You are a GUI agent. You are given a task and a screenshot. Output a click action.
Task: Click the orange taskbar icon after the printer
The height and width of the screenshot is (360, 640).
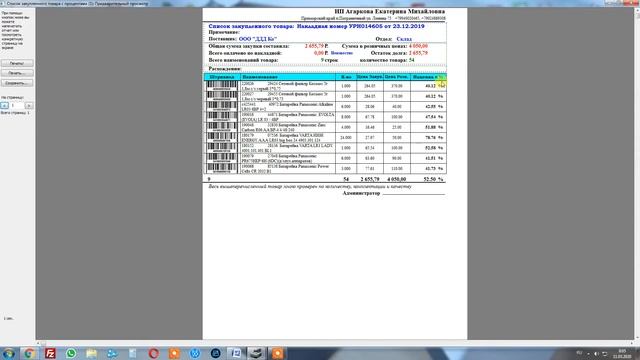[x=278, y=353]
